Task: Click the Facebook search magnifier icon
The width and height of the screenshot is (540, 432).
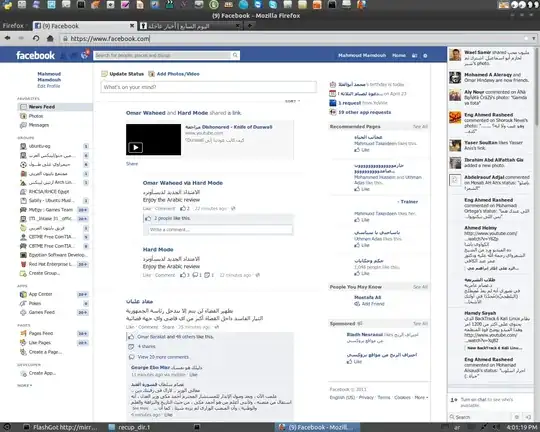Action: (x=235, y=55)
